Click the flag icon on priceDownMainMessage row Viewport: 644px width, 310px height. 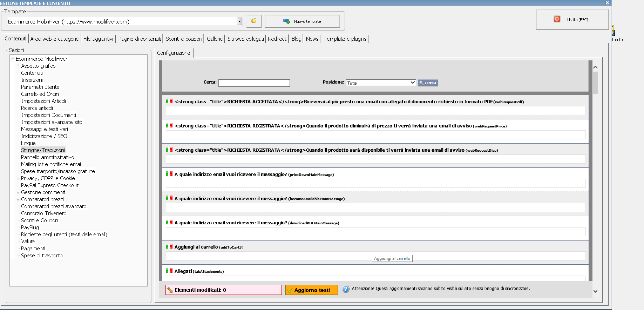tap(169, 174)
